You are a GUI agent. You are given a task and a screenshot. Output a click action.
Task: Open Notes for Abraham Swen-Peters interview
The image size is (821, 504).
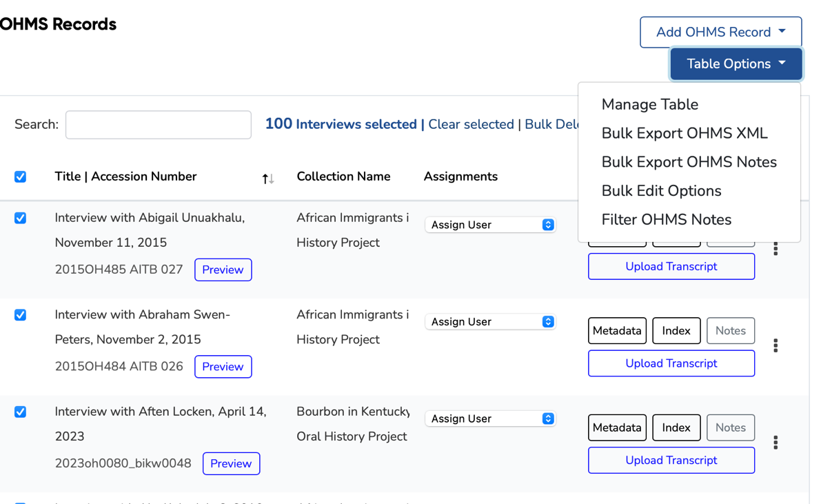pyautogui.click(x=731, y=330)
